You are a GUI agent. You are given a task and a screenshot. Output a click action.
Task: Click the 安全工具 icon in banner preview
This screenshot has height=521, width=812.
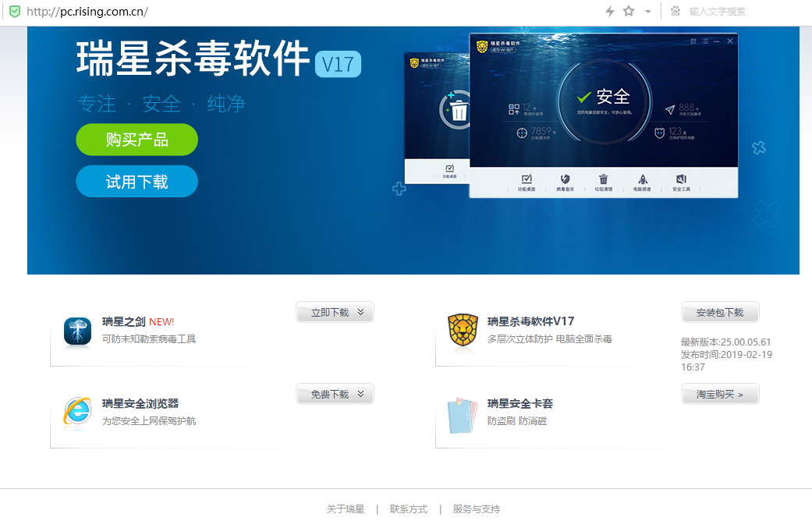(x=681, y=179)
